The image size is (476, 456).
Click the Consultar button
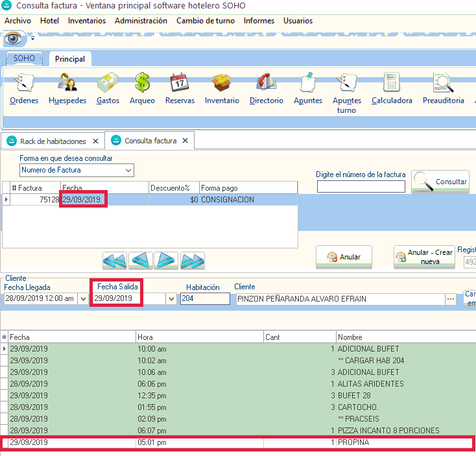pyautogui.click(x=441, y=182)
